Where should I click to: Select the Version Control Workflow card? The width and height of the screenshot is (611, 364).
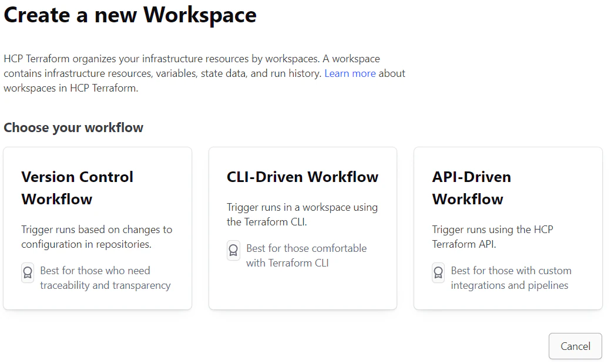(x=98, y=228)
